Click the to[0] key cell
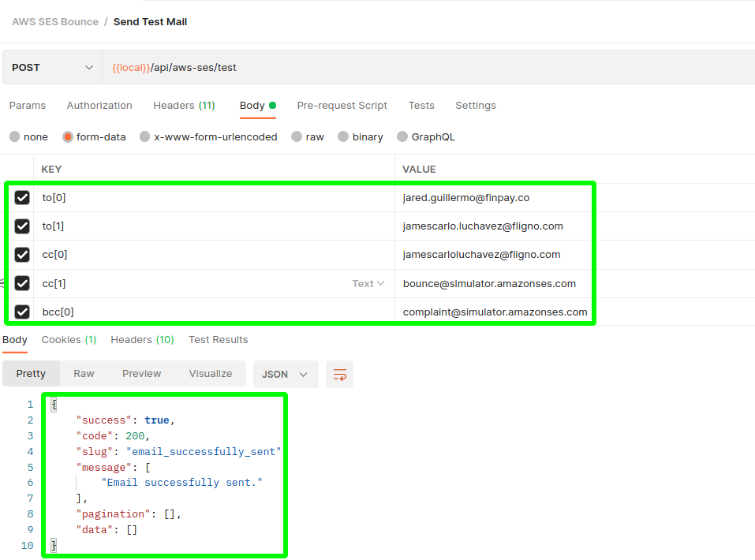The width and height of the screenshot is (755, 560). pyautogui.click(x=215, y=197)
